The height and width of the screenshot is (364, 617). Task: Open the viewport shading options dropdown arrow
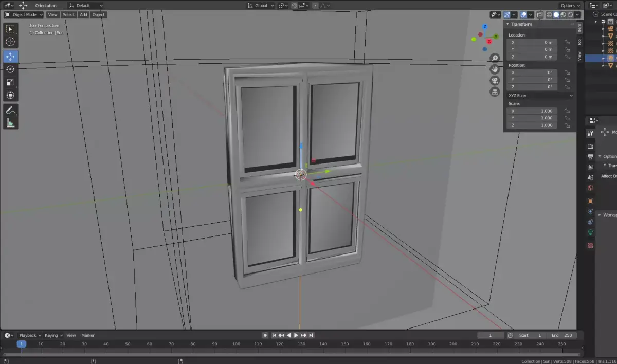577,15
